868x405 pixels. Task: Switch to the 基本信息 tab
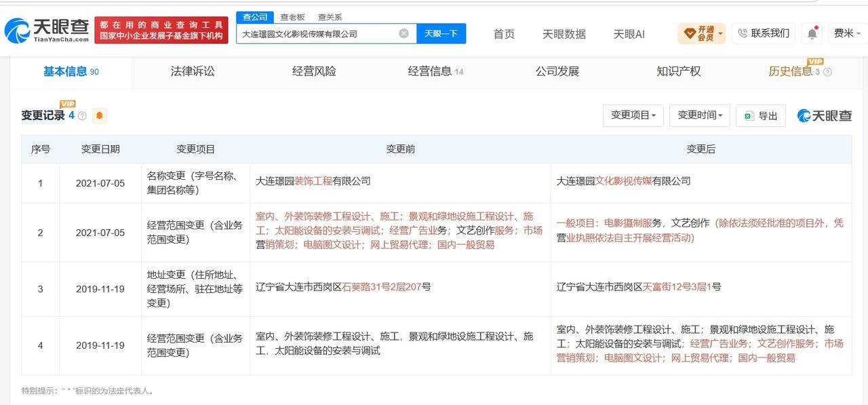(x=71, y=71)
